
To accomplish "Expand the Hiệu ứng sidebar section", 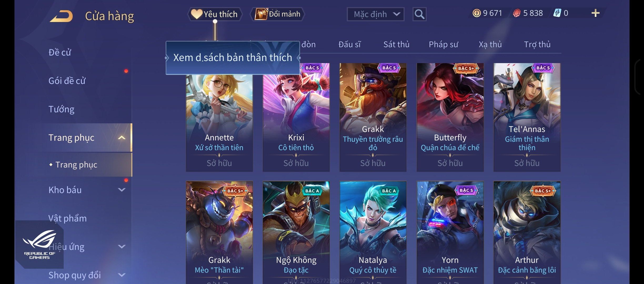I will click(122, 247).
